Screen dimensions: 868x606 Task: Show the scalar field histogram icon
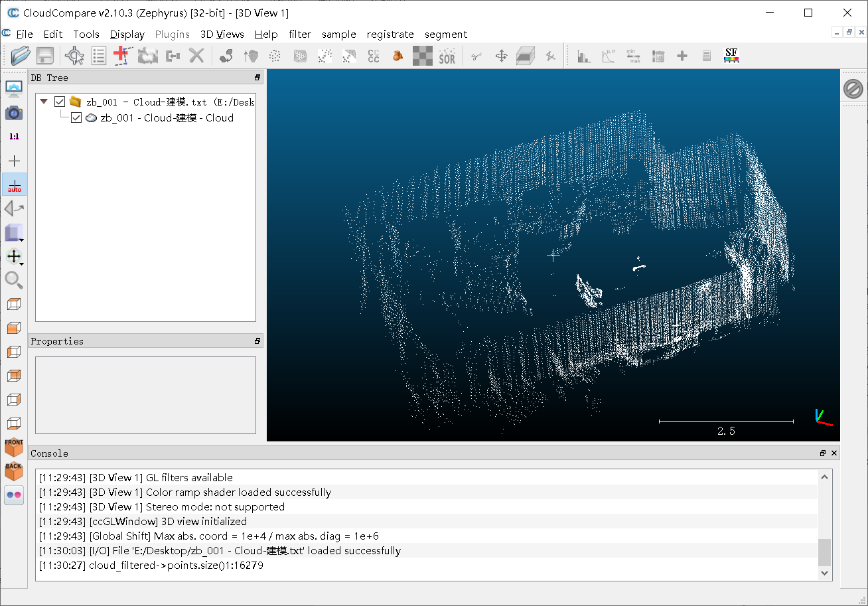pos(584,56)
